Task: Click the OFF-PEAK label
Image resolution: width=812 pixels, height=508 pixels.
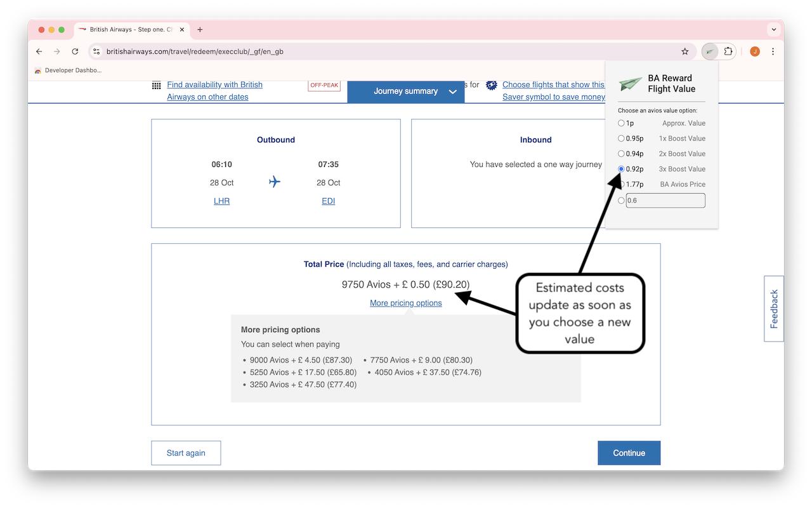Action: [324, 85]
